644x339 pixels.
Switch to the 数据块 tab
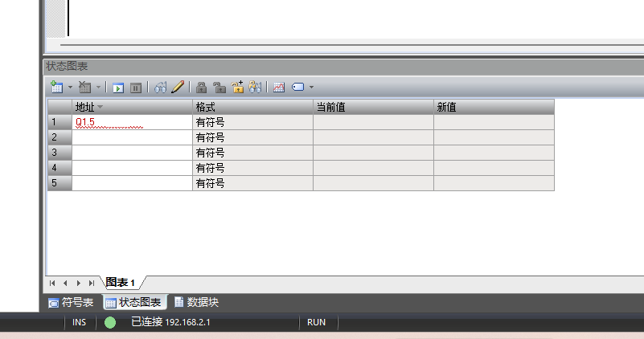click(x=196, y=303)
